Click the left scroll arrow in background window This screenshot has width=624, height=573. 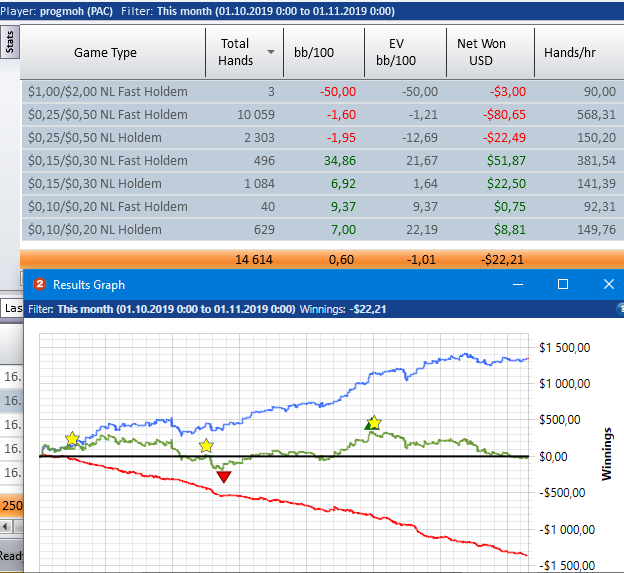pyautogui.click(x=5, y=527)
